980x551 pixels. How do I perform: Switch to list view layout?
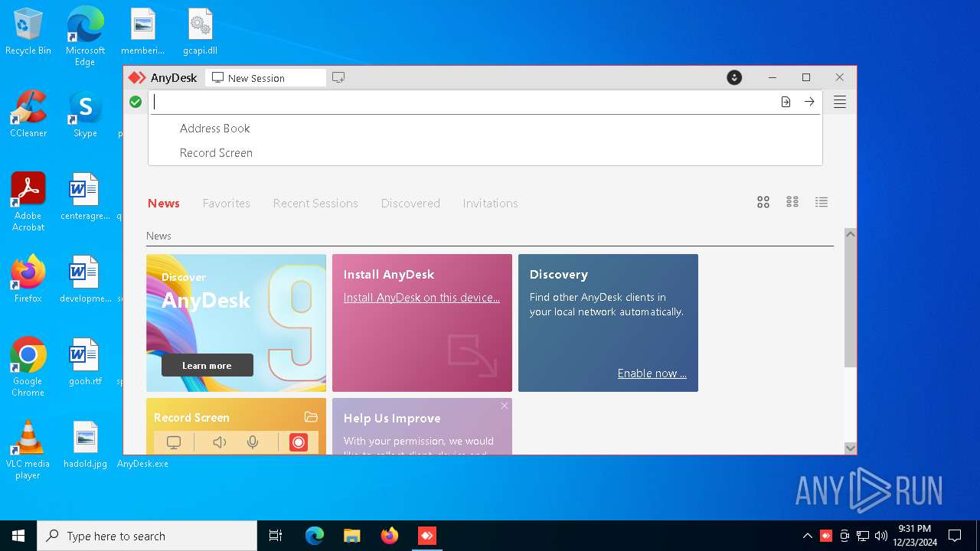click(822, 202)
